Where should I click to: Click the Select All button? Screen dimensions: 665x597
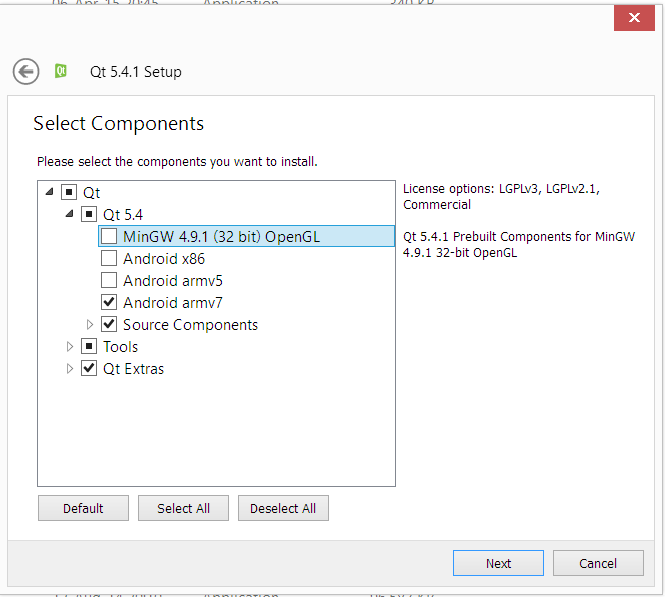(x=183, y=508)
